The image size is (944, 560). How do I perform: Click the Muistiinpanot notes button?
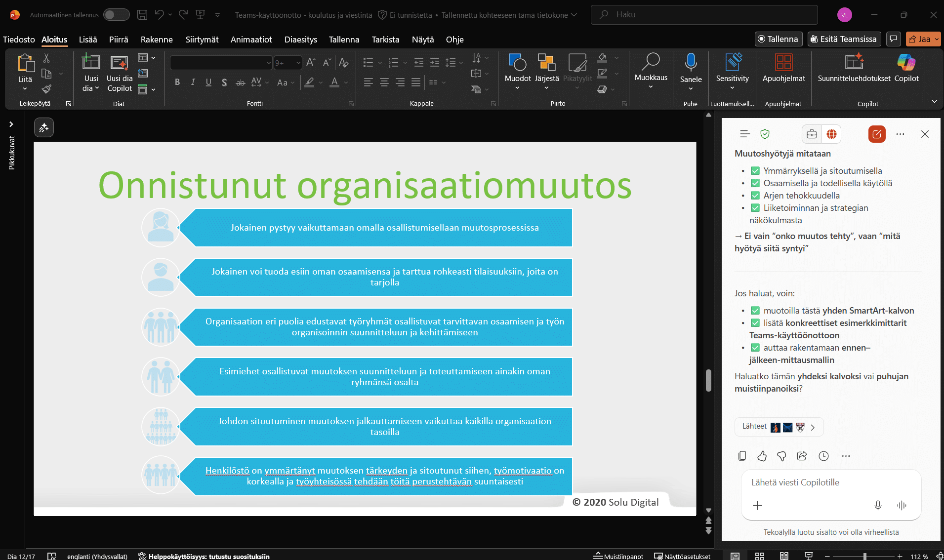coord(618,556)
